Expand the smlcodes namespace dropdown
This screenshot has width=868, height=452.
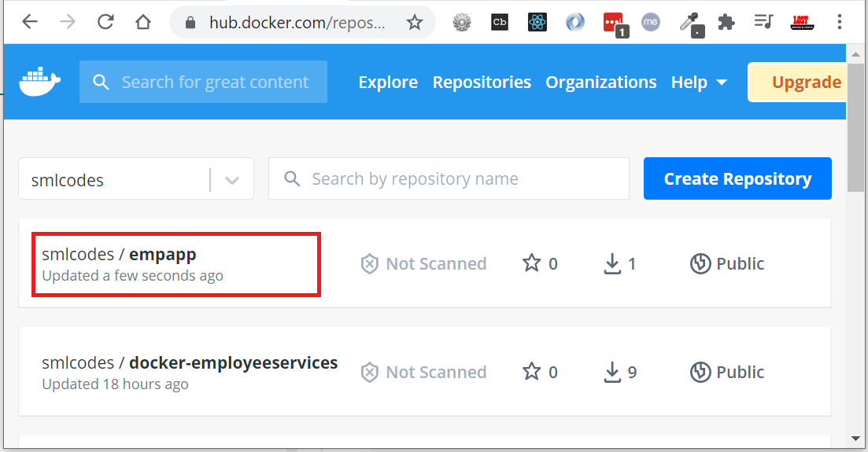coord(232,180)
